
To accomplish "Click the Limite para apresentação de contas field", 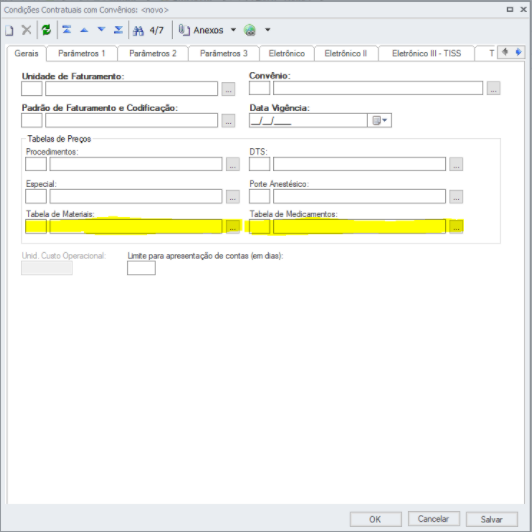I will (x=141, y=268).
